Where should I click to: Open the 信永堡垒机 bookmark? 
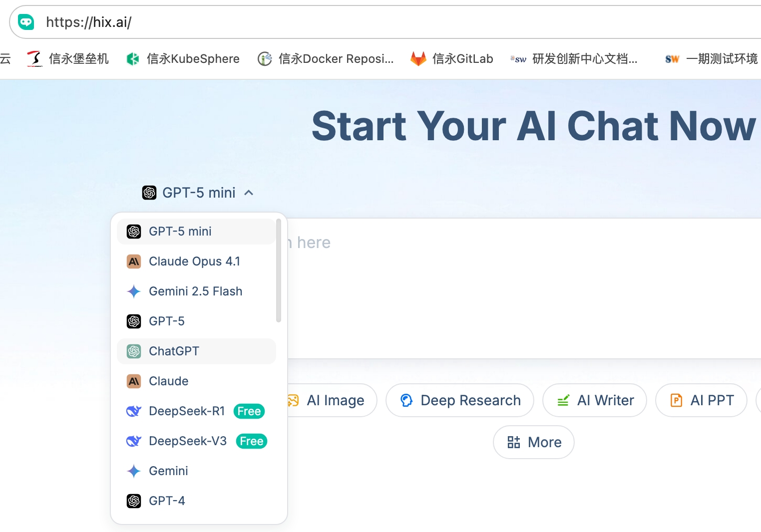(68, 59)
